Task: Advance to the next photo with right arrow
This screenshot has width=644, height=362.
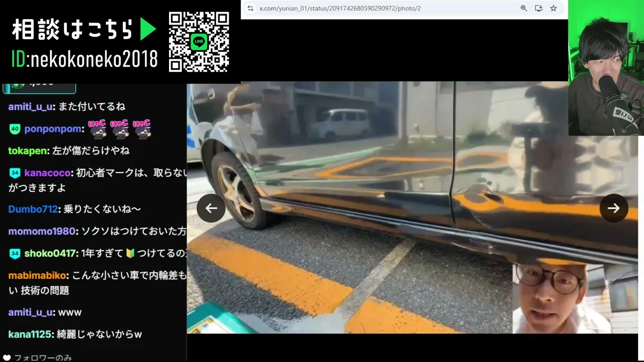Action: pos(614,208)
